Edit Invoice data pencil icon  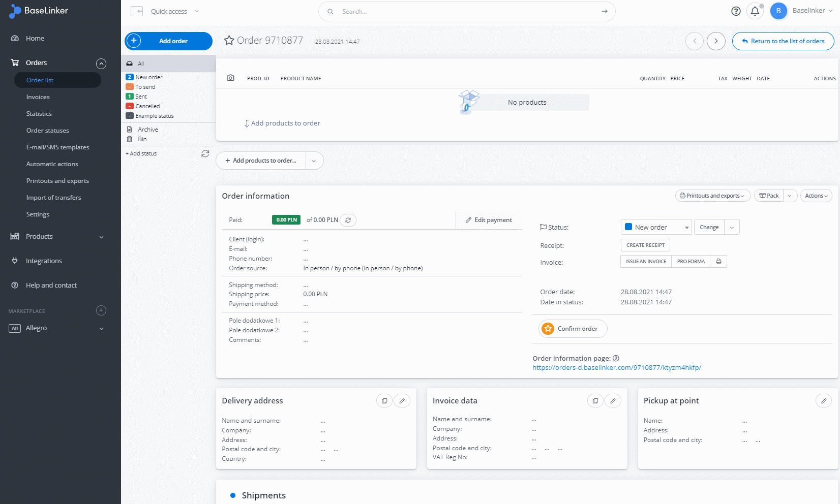613,401
